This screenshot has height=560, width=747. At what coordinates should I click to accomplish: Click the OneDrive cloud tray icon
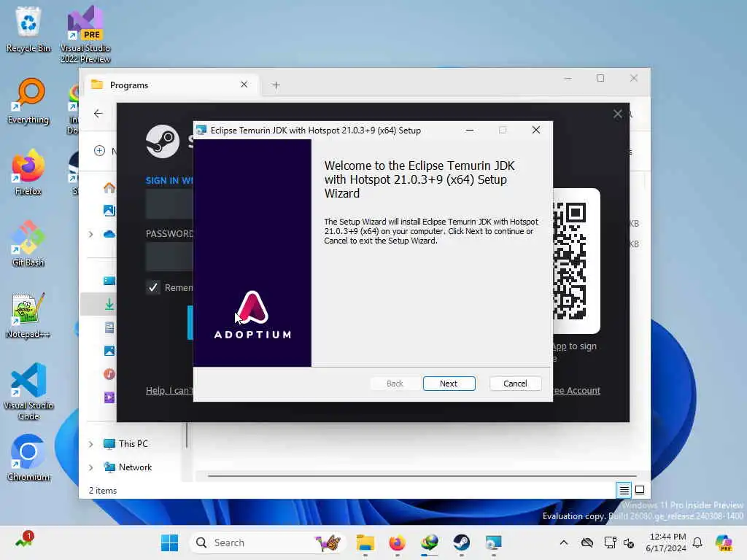(x=587, y=542)
